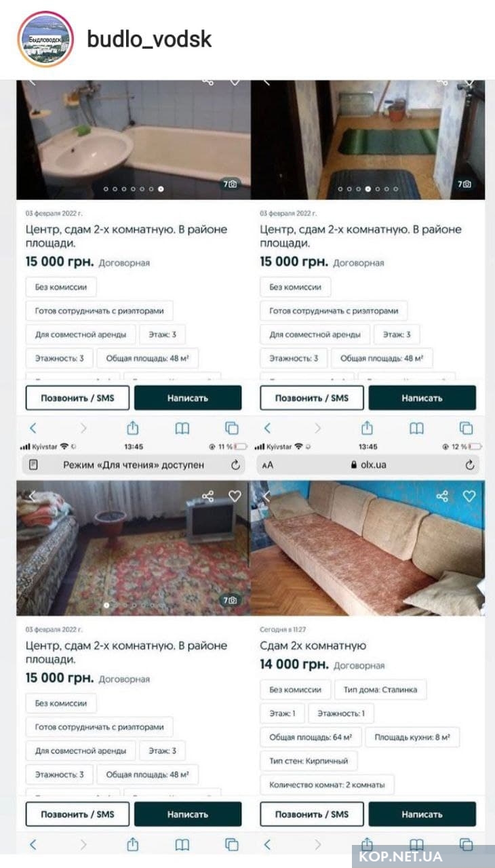Favorite the sofa listing with heart icon

(469, 496)
